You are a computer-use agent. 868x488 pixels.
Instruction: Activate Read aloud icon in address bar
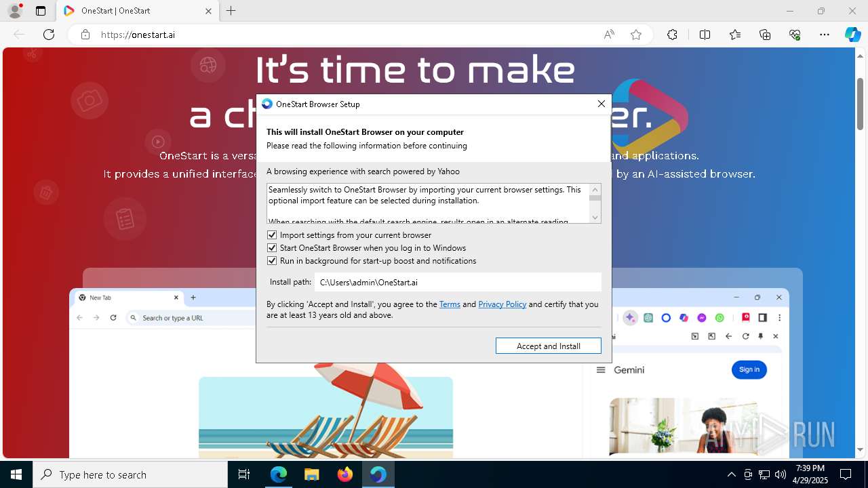tap(609, 35)
